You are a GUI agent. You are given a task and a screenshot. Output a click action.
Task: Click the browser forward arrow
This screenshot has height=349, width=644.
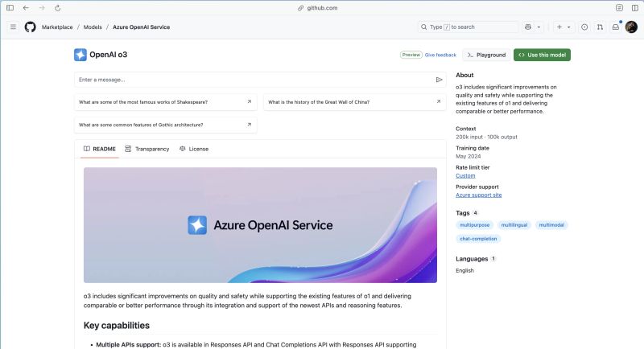click(42, 8)
